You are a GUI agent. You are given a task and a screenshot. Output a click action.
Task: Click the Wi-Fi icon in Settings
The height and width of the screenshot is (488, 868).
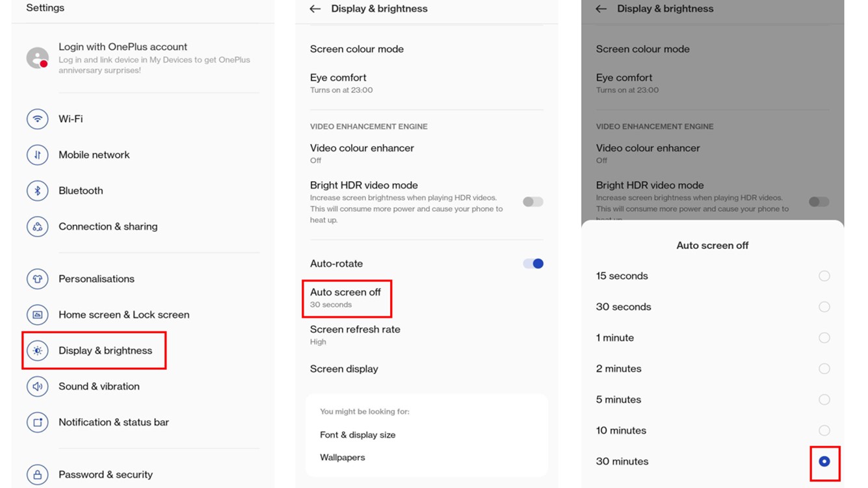[38, 119]
